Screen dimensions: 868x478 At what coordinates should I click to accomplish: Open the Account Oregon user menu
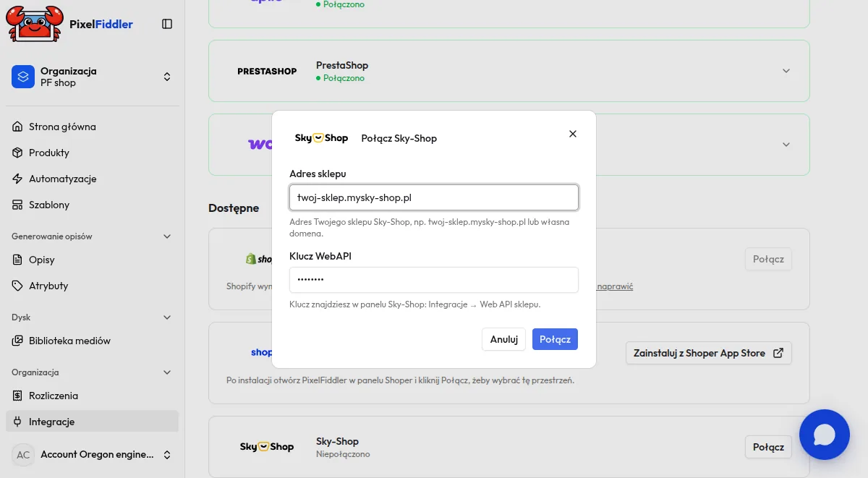coord(92,455)
